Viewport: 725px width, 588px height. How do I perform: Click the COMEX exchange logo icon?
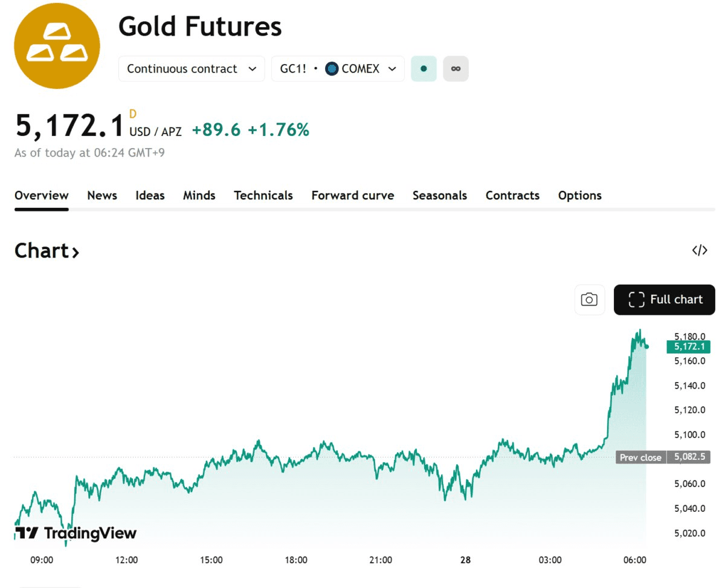coord(332,69)
